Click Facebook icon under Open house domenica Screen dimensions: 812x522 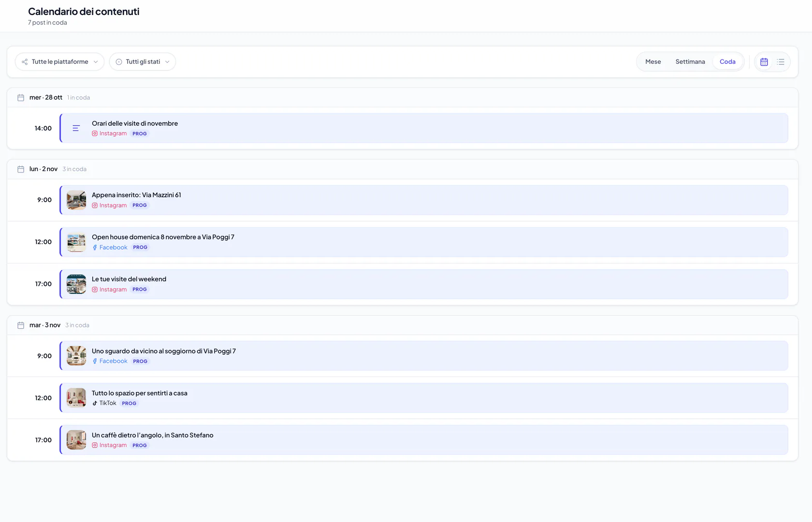tap(95, 247)
